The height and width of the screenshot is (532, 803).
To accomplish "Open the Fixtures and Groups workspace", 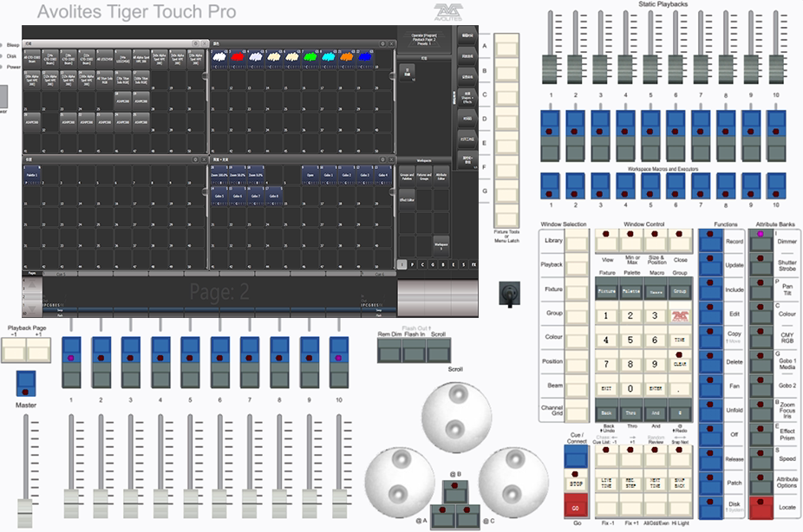I will tap(424, 177).
